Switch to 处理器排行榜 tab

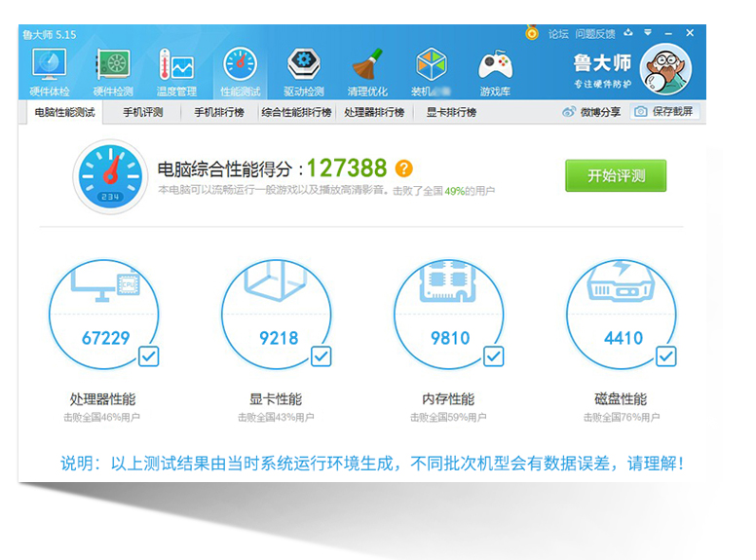coord(374,113)
